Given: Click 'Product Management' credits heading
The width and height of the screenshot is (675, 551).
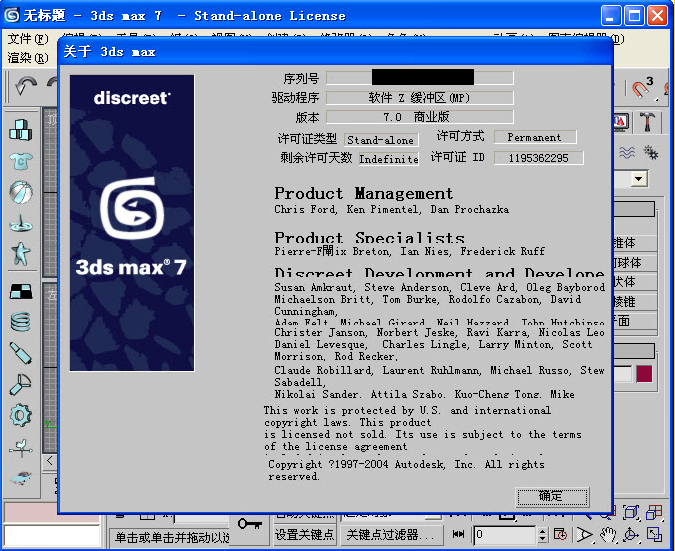Looking at the screenshot, I should [x=364, y=193].
